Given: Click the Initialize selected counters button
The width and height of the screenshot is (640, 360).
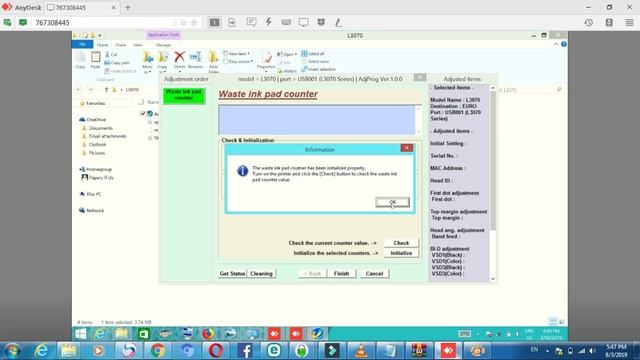Looking at the screenshot, I should [x=401, y=253].
